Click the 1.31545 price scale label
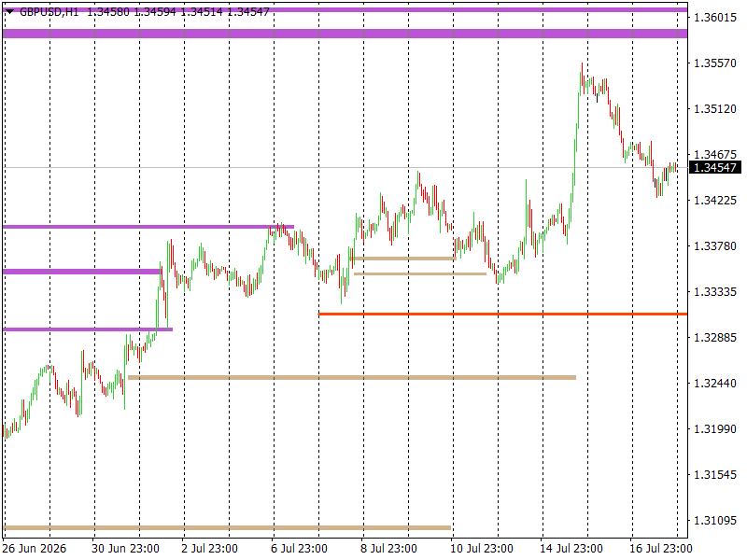This screenshot has width=747, height=560. [x=715, y=475]
